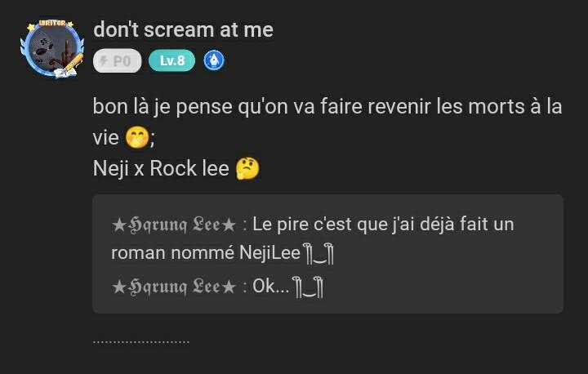This screenshot has height=374, width=588.
Task: Open the commenter's profile avatar
Action: (x=51, y=50)
